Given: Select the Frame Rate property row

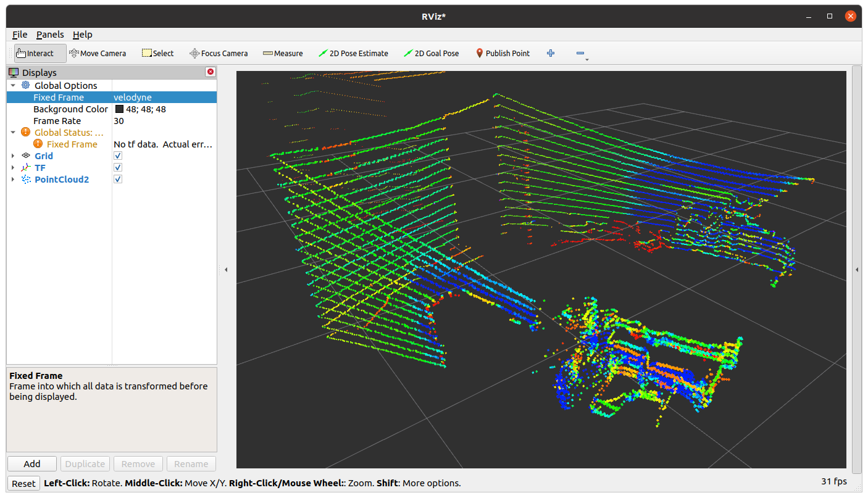Looking at the screenshot, I should pyautogui.click(x=112, y=120).
